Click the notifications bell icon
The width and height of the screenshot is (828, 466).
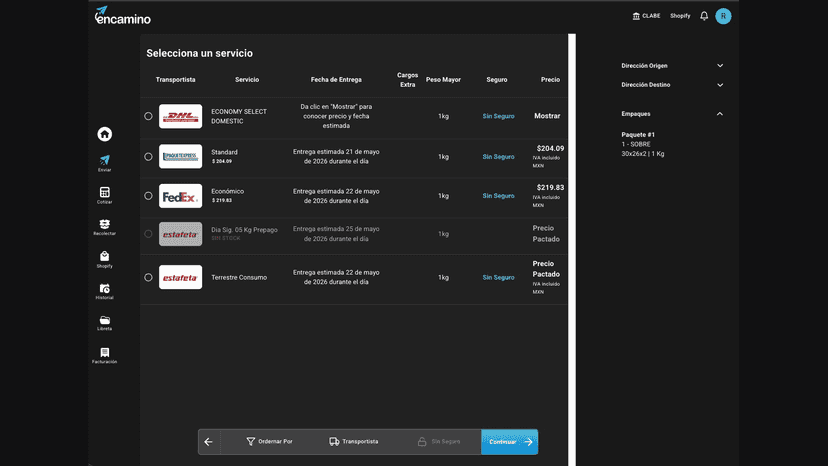704,16
